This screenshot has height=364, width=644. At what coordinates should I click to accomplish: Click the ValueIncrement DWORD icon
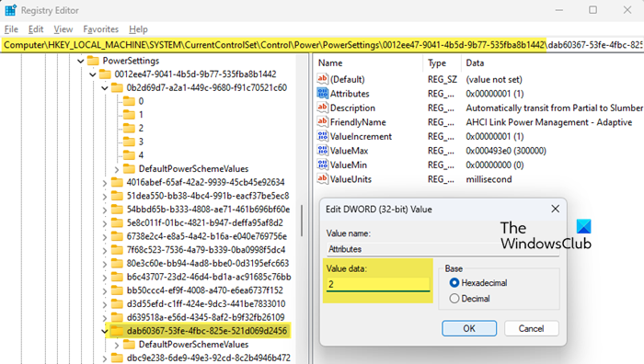click(322, 136)
